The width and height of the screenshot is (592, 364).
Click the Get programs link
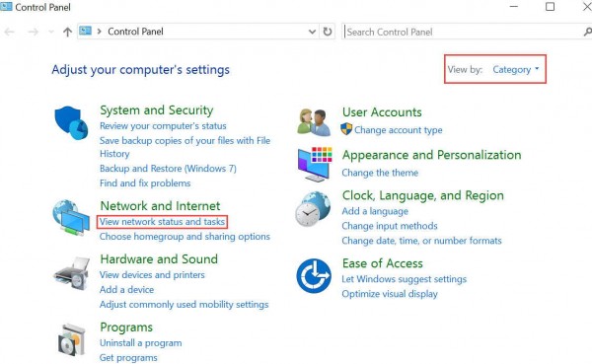[128, 357]
